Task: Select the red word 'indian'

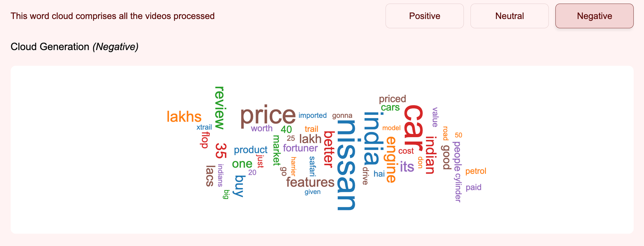Action: coord(430,155)
